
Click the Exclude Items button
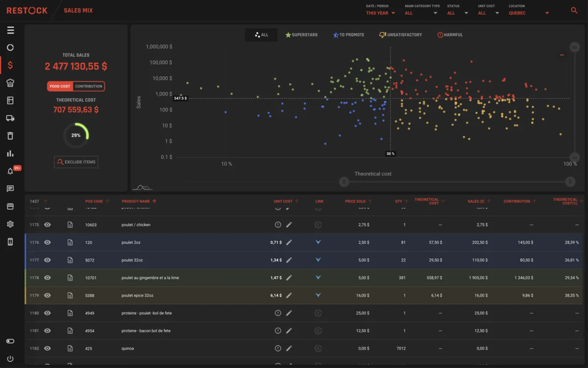tap(76, 162)
